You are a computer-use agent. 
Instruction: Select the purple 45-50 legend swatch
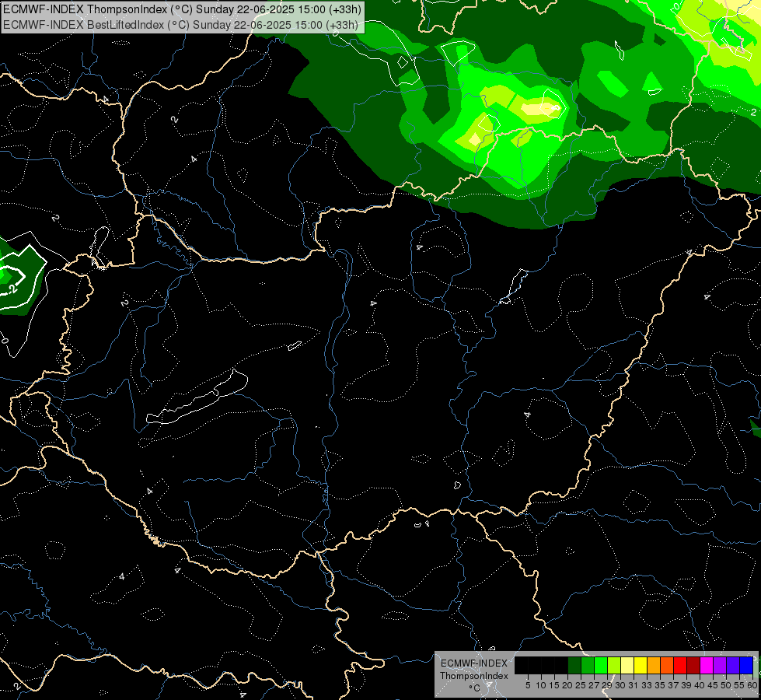pos(719,666)
